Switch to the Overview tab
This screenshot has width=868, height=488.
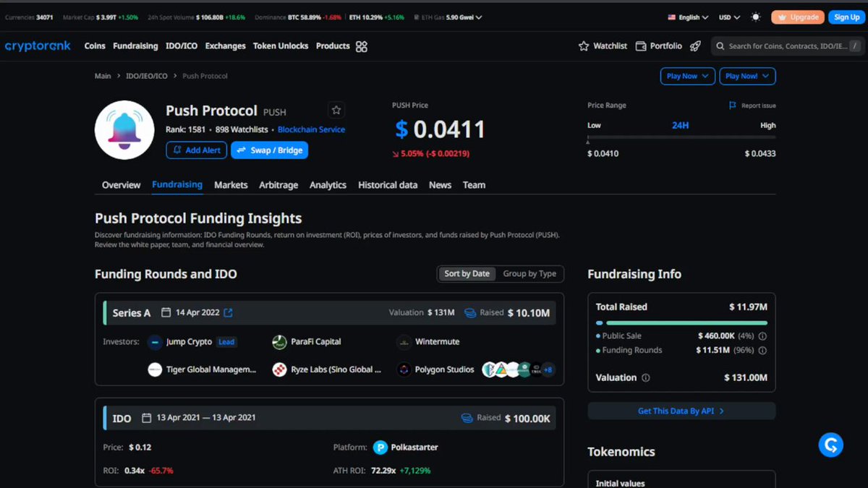click(121, 185)
